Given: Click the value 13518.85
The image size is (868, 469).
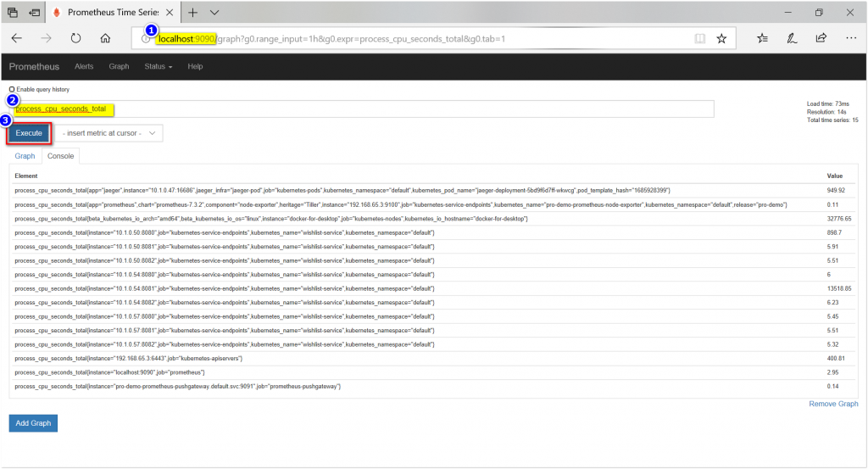Looking at the screenshot, I should pyautogui.click(x=839, y=288).
